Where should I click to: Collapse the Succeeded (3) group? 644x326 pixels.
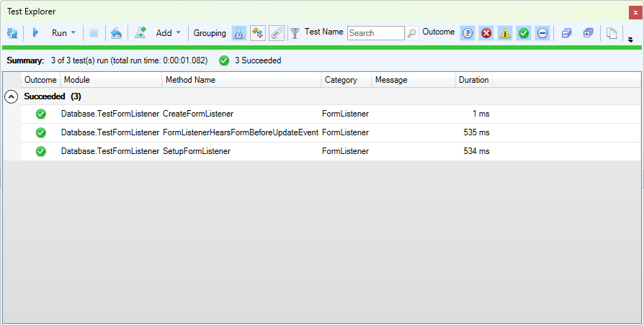tap(11, 96)
